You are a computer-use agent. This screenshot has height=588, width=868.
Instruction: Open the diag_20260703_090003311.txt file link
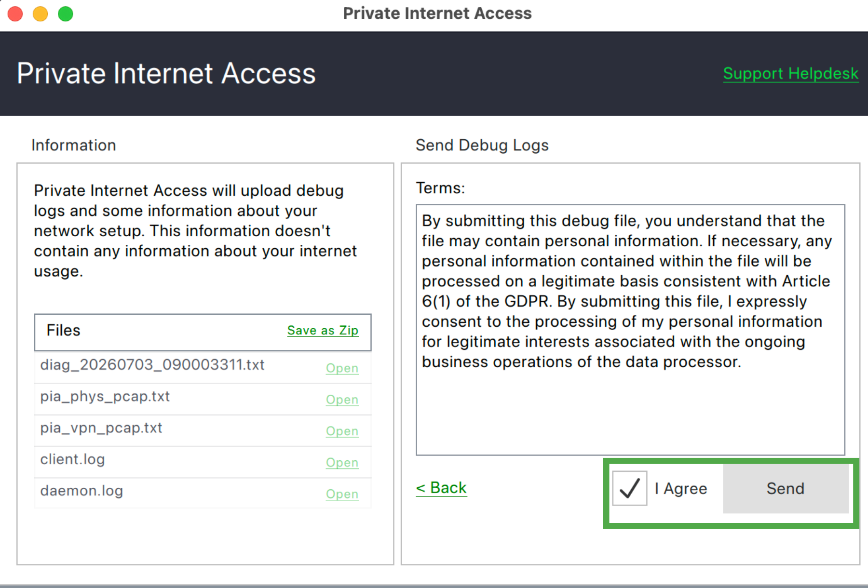342,368
